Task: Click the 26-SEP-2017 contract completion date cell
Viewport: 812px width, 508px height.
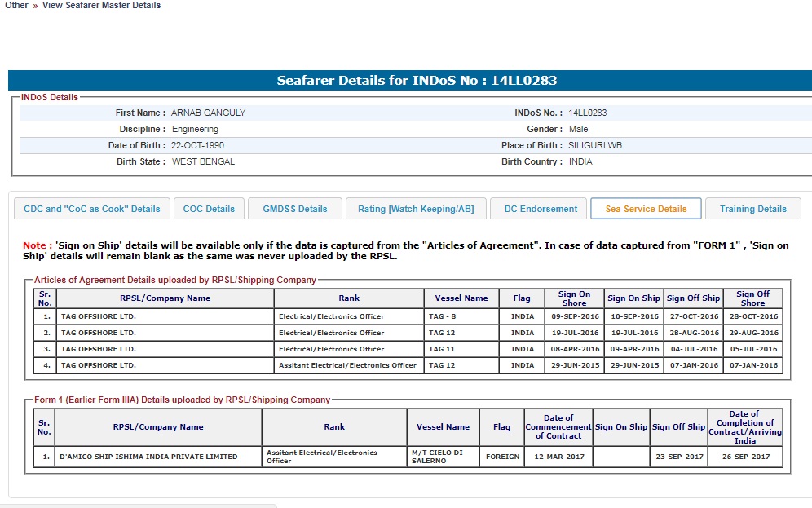Action: 745,457
